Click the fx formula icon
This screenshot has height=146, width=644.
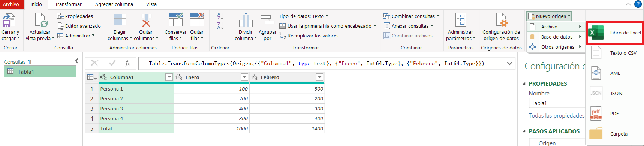(x=127, y=63)
